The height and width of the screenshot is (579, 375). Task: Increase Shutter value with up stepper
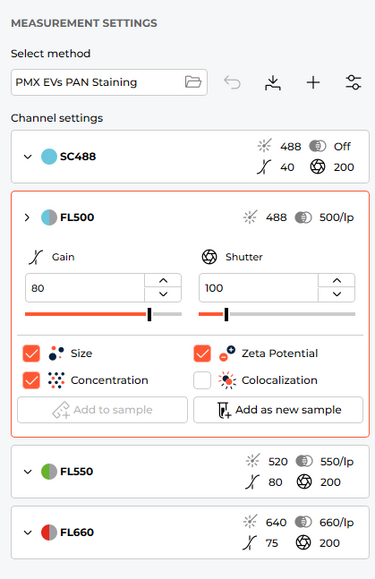337,281
